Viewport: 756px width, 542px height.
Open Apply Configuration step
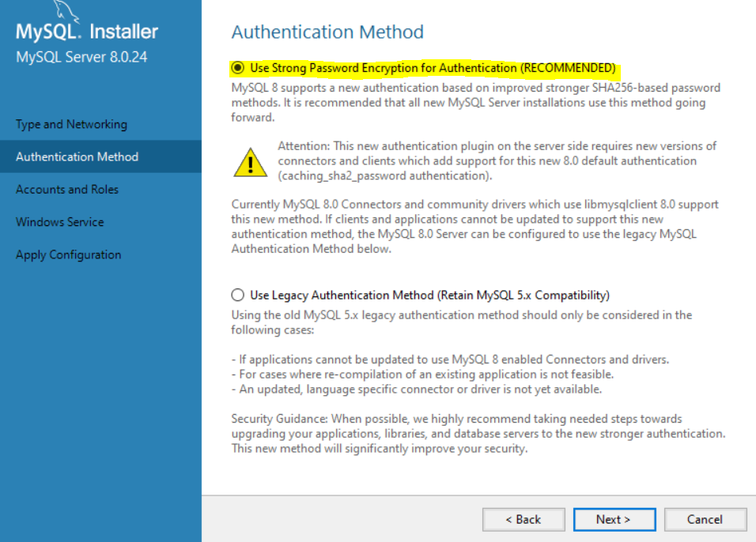(69, 255)
